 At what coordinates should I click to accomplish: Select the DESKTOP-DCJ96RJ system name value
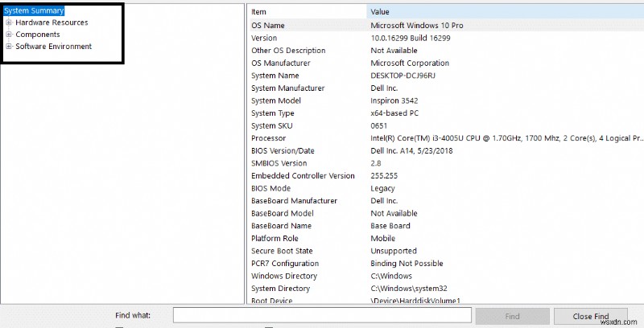pyautogui.click(x=403, y=76)
